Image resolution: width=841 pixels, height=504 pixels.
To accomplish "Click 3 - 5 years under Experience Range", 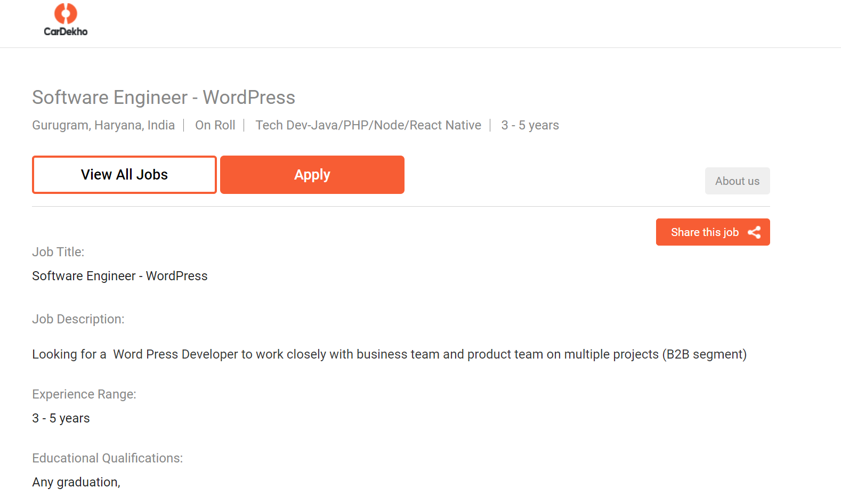I will (x=61, y=418).
